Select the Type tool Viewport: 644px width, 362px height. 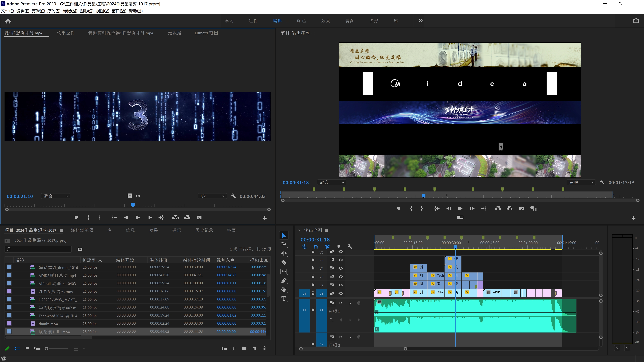click(x=284, y=299)
